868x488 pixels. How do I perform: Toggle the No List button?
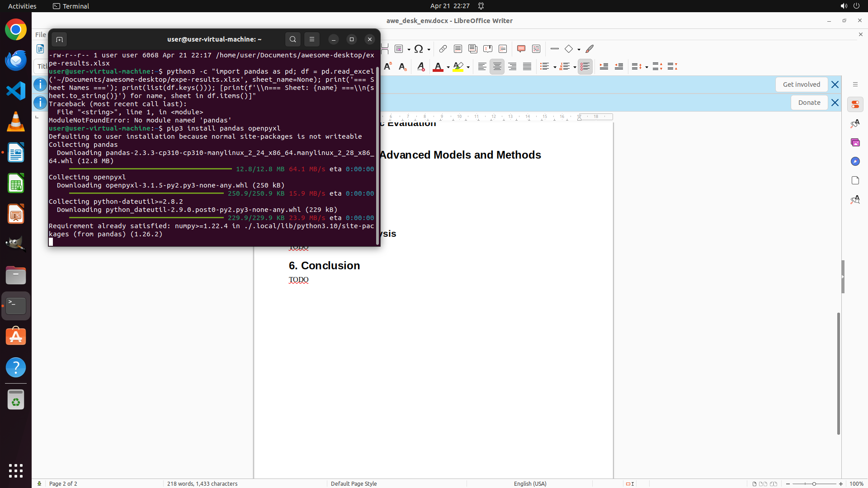pyautogui.click(x=585, y=67)
